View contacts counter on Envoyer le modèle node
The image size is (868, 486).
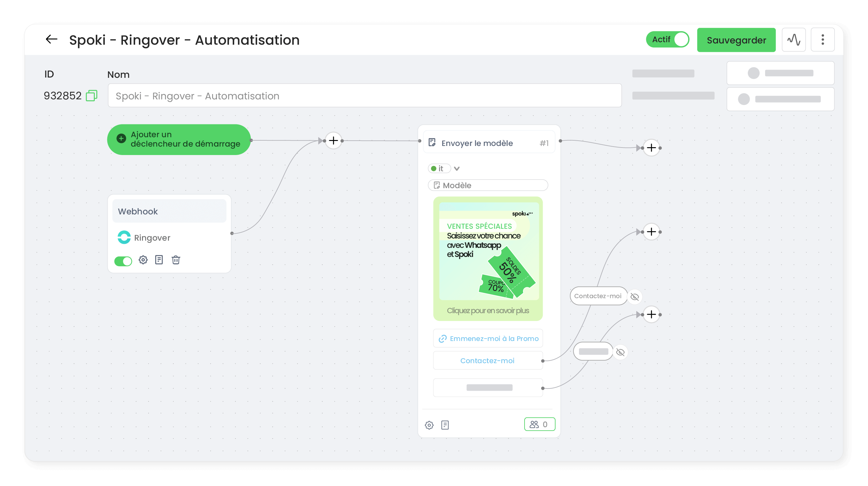pos(540,424)
